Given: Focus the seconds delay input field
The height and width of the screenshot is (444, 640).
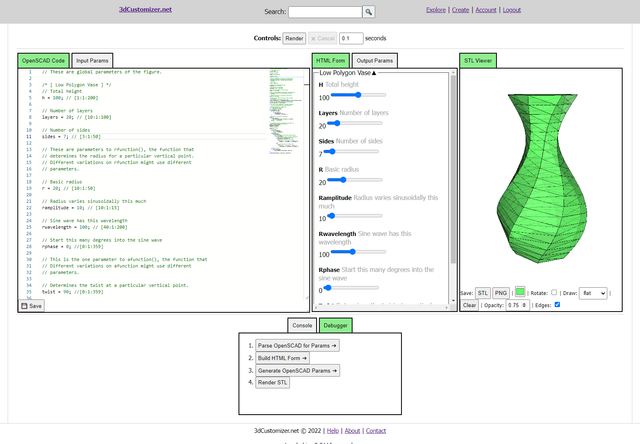Looking at the screenshot, I should coord(351,38).
